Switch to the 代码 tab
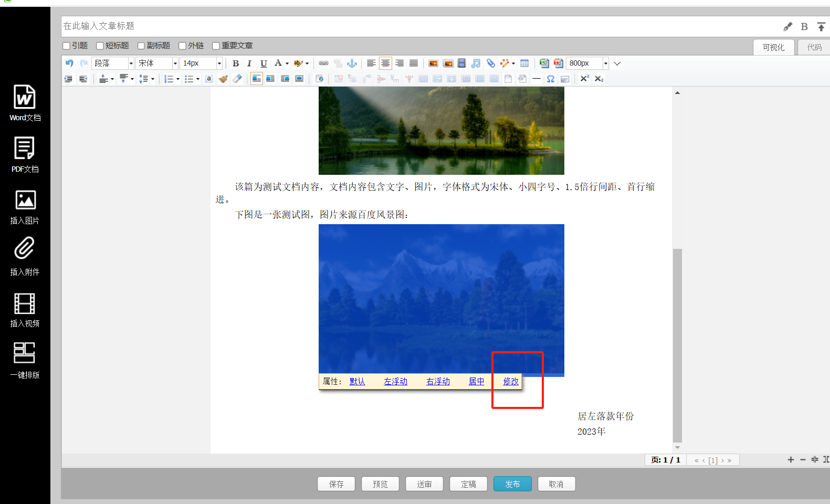The image size is (830, 504). pyautogui.click(x=814, y=47)
